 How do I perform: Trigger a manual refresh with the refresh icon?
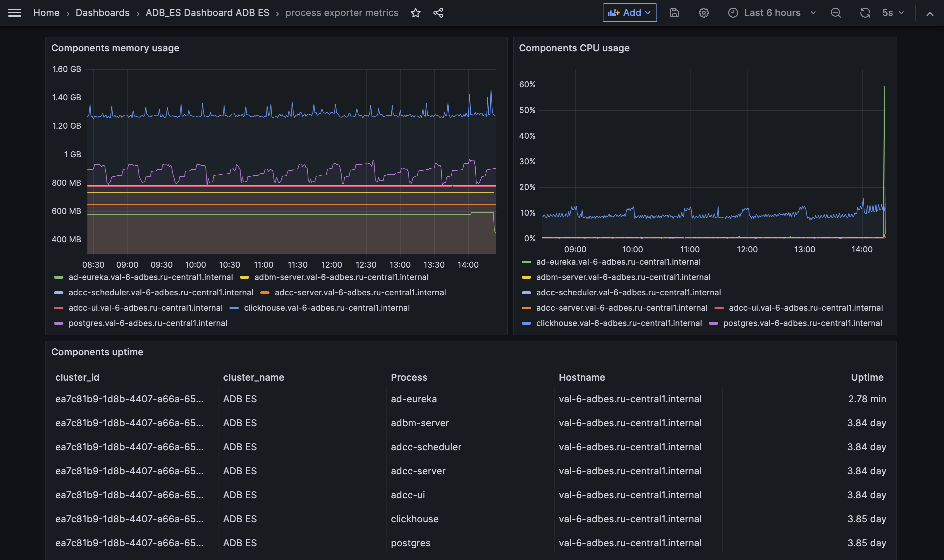[x=865, y=12]
